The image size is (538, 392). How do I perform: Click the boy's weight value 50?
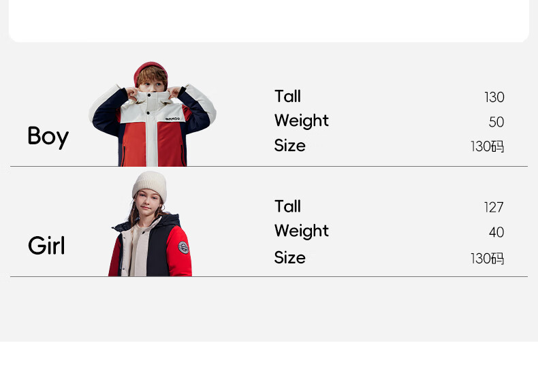[x=496, y=122]
